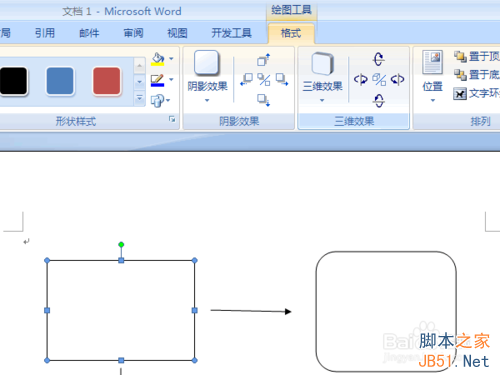Click the Shape Fill paint bucket icon

coord(157,59)
